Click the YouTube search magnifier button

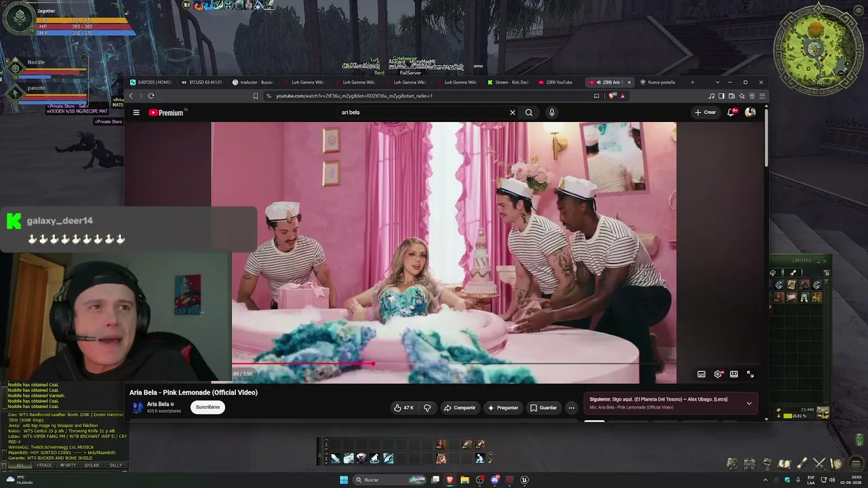529,113
